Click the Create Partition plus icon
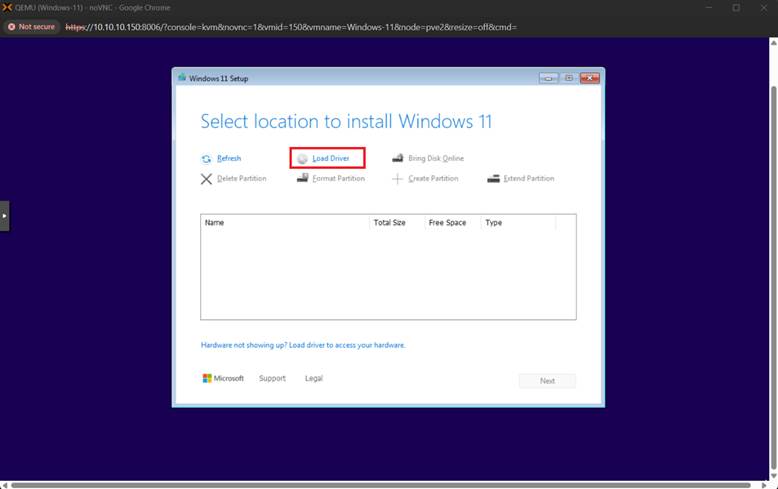Viewport: 778px width, 489px height. click(x=397, y=179)
